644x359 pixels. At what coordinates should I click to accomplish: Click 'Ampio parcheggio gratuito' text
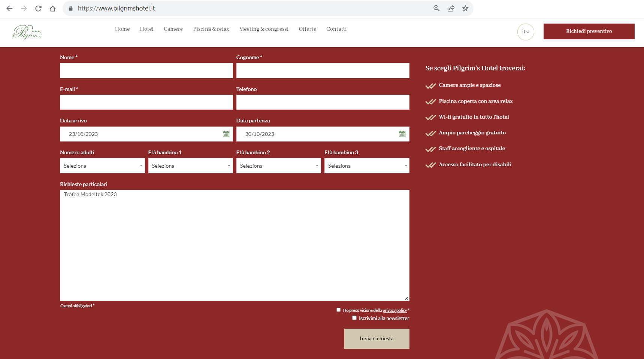coord(472,133)
